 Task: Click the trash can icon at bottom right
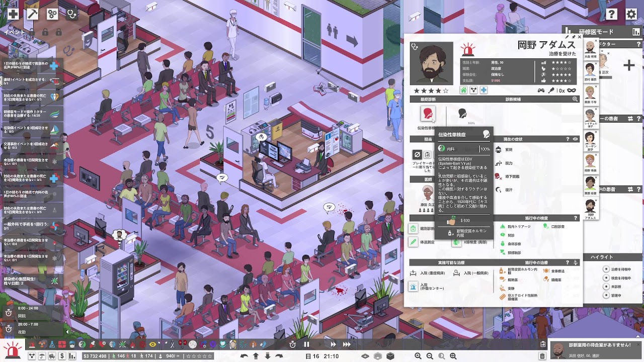[x=542, y=356]
